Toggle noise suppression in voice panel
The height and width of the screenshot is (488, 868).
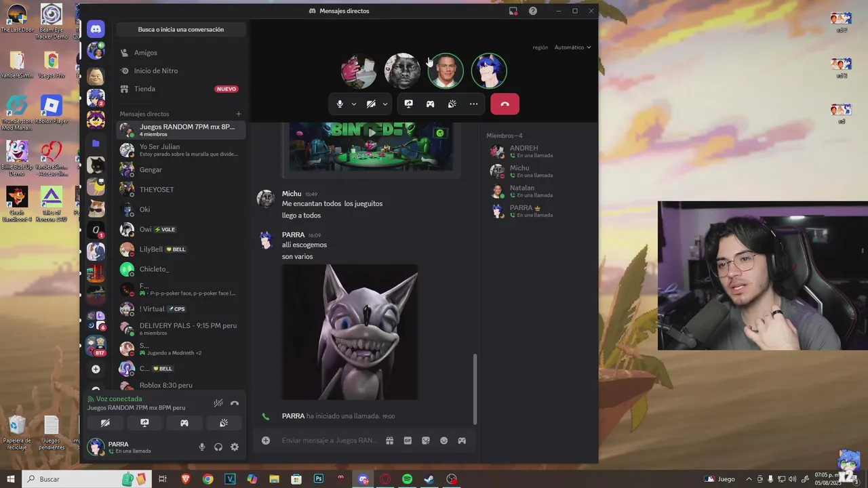coord(218,403)
